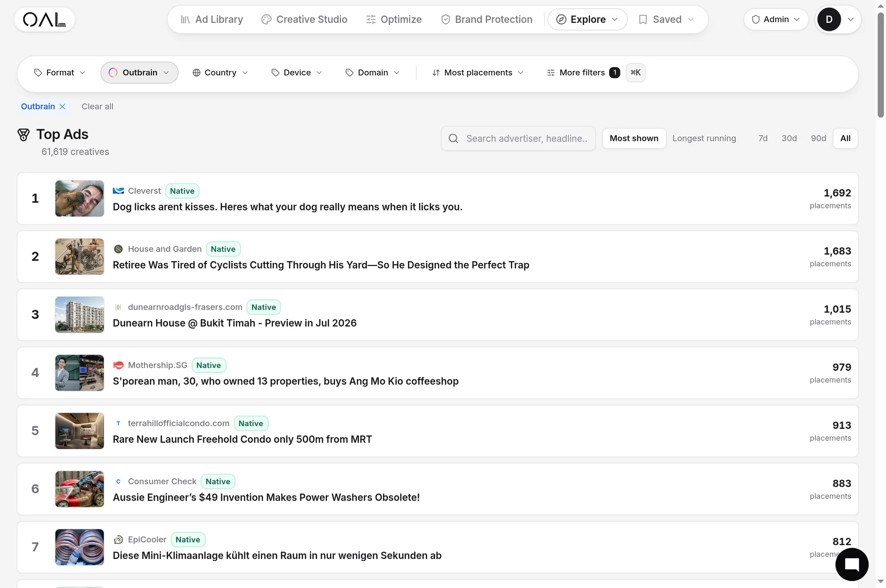Viewport: 886px width, 588px height.
Task: Click the House and Garden logo icon
Action: [118, 249]
